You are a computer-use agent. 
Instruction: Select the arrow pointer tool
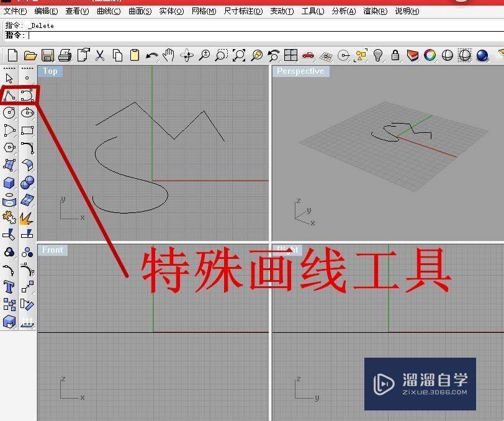click(9, 78)
